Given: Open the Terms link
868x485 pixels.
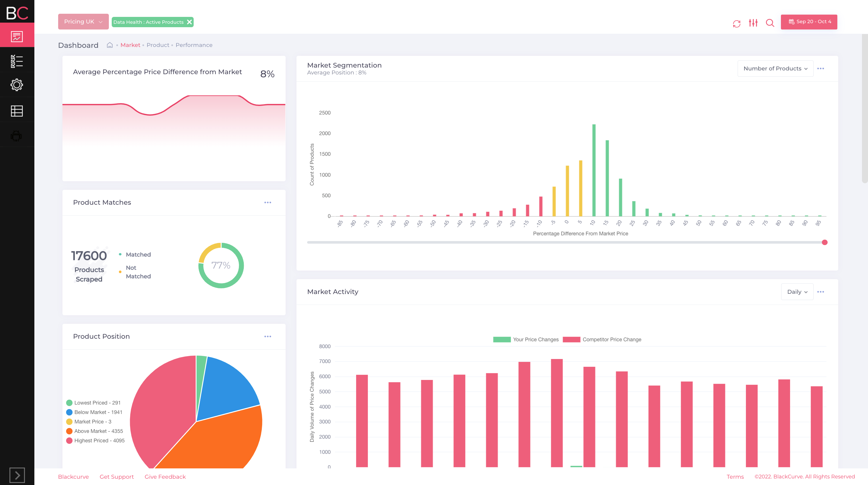Looking at the screenshot, I should tap(735, 477).
